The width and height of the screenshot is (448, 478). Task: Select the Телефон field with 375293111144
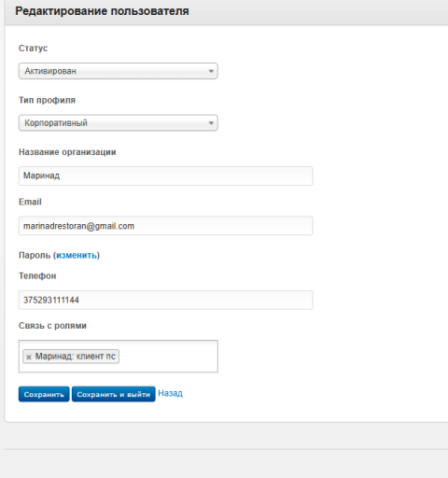(166, 300)
